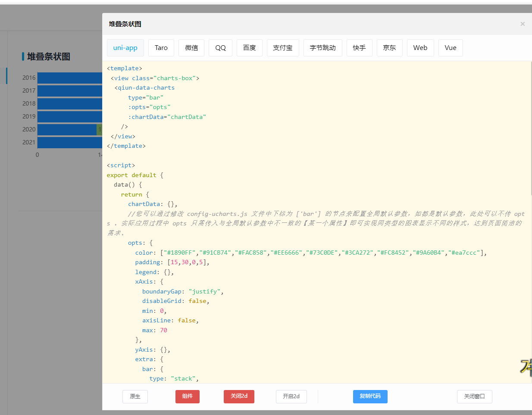Viewport: 532px width, 415px height.
Task: Click the code panel vertical scrollbar
Action: pyautogui.click(x=531, y=128)
